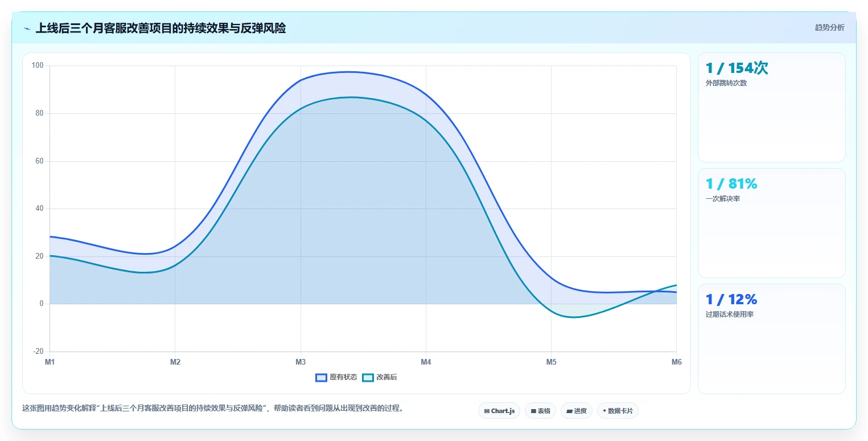Click the M5 x-axis label
The image size is (868, 441).
coord(551,362)
